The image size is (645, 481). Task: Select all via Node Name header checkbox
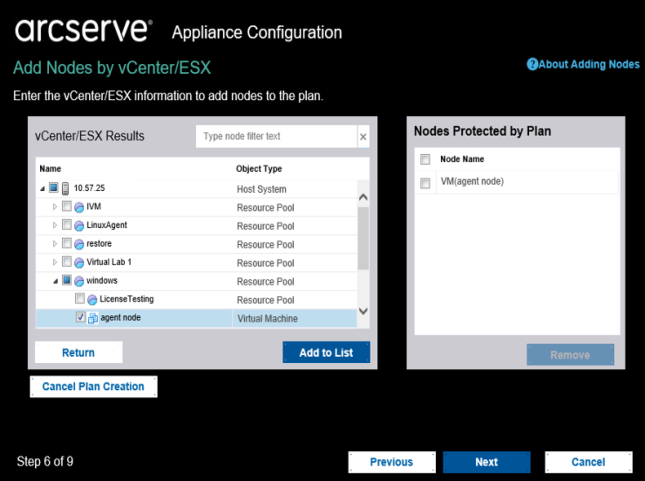425,159
